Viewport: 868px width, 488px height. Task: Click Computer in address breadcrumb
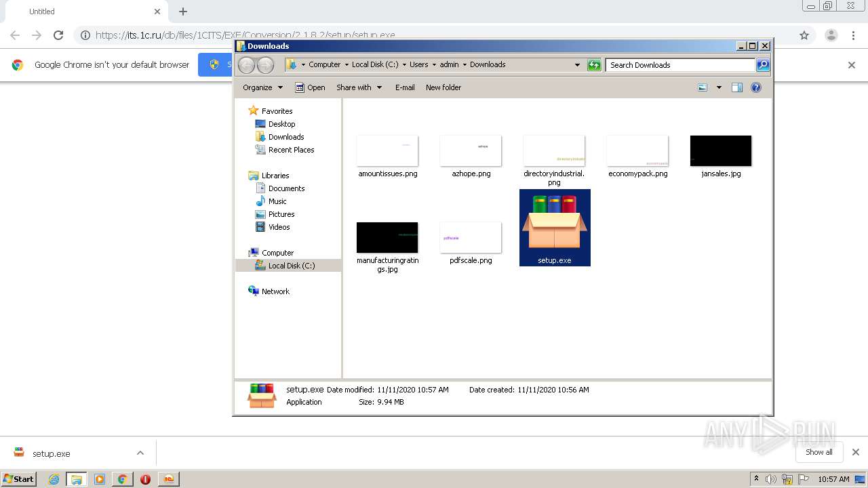tap(324, 64)
